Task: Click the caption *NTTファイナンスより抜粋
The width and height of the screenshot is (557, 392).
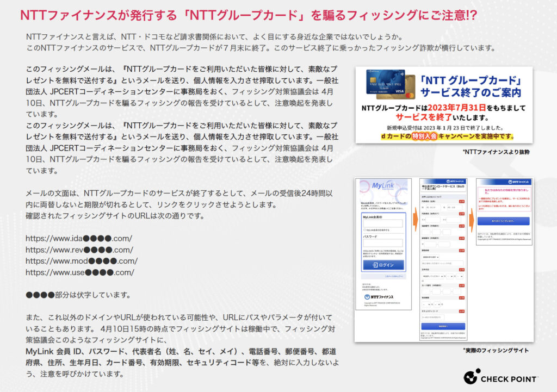Action: pyautogui.click(x=496, y=152)
